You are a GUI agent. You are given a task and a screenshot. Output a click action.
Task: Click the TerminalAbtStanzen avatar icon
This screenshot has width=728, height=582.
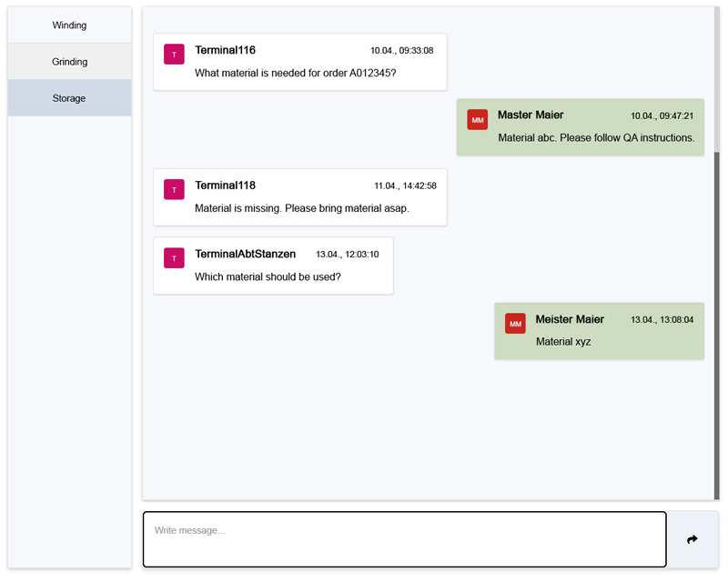[174, 258]
